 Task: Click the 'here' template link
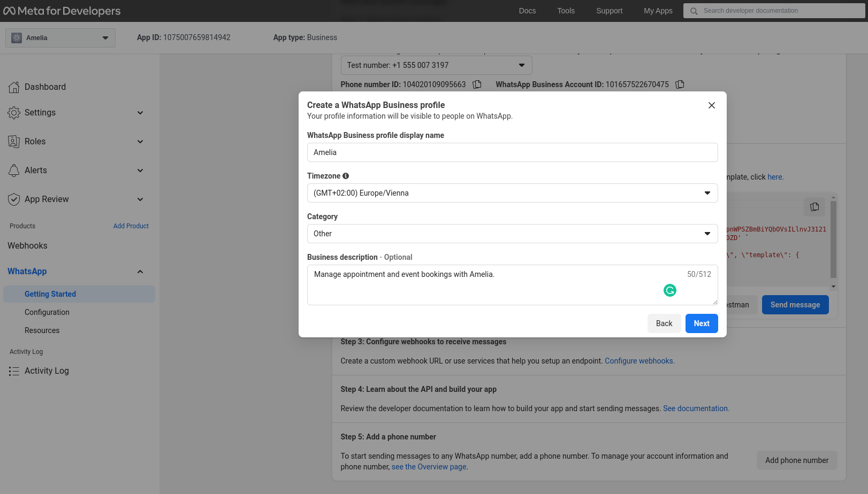[775, 177]
